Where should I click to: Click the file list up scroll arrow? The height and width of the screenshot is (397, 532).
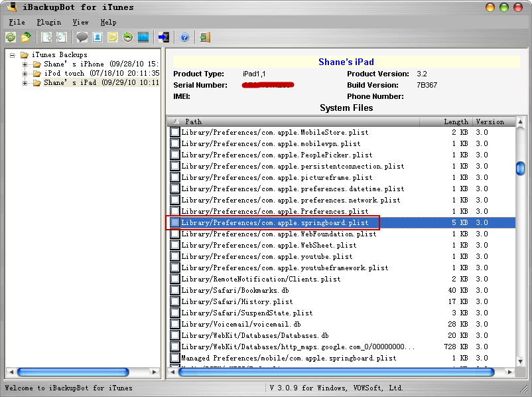(x=520, y=121)
